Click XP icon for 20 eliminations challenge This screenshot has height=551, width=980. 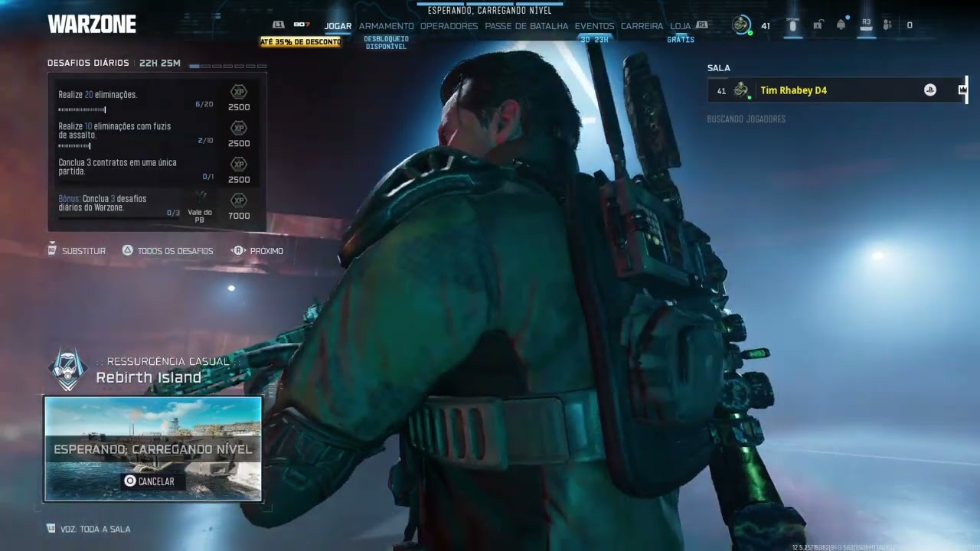[239, 91]
